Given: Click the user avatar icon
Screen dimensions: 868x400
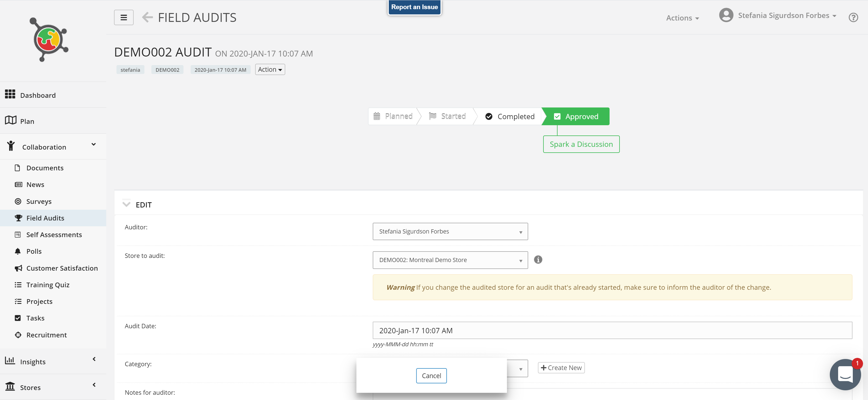Looking at the screenshot, I should (726, 16).
